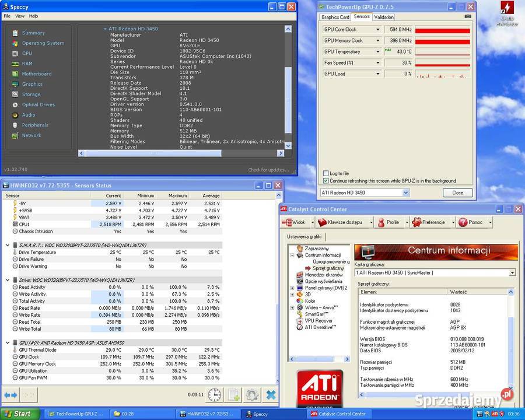Enable Log to file in GPU-Z
The height and width of the screenshot is (420, 525).
point(324,173)
